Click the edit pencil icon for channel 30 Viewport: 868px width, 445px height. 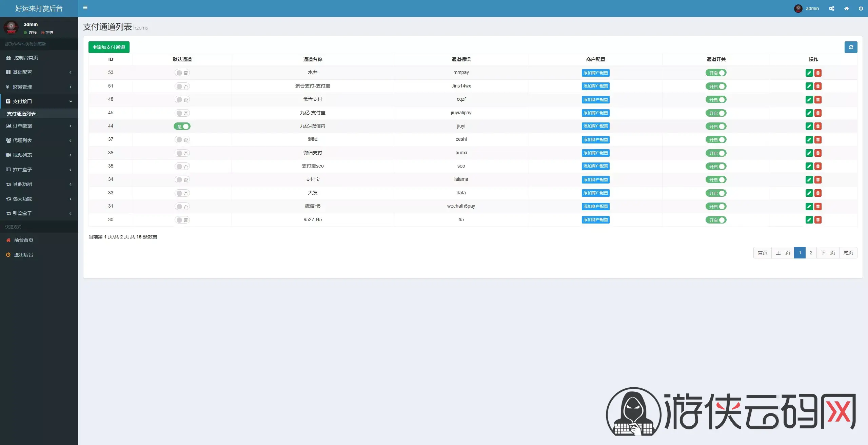pyautogui.click(x=809, y=220)
